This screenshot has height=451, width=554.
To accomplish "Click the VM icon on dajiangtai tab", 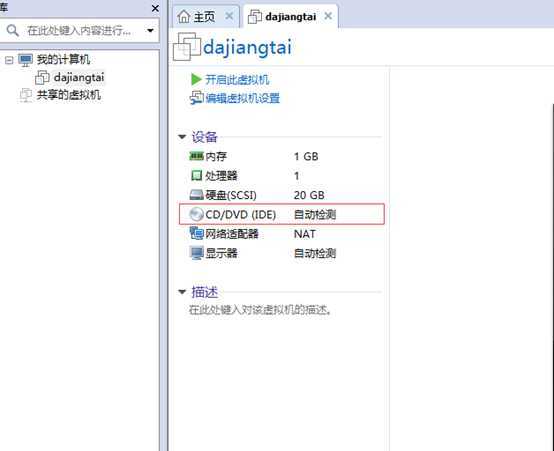I will (255, 17).
